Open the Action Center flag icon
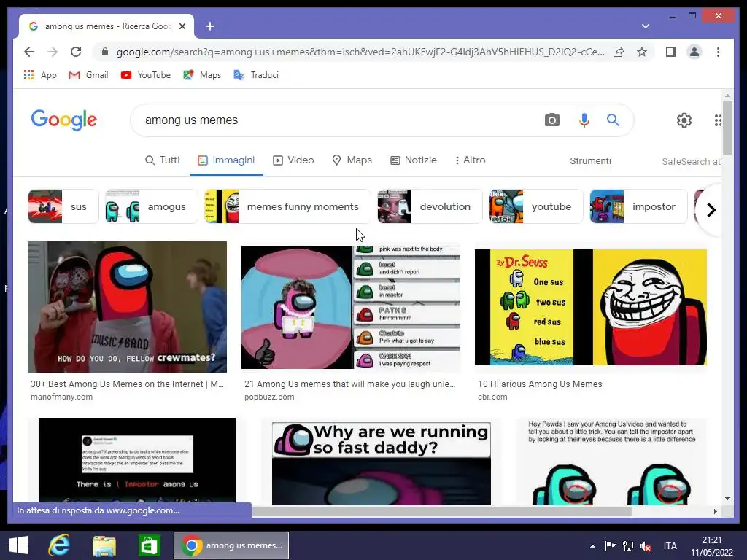Viewport: 747px width, 560px height. (x=610, y=545)
